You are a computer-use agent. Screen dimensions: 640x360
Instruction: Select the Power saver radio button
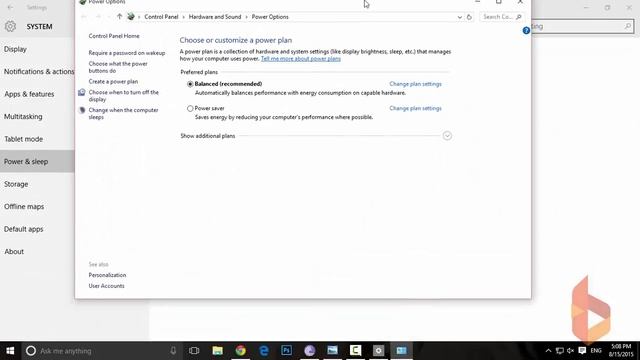point(190,109)
